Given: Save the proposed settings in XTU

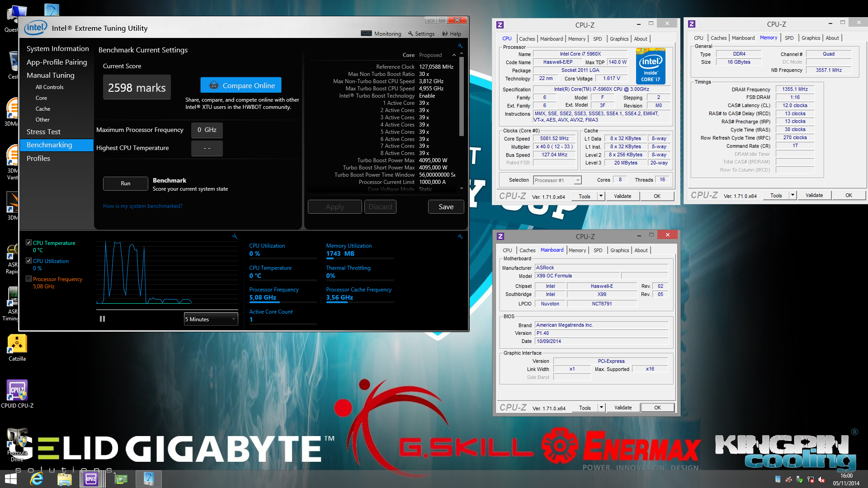Looking at the screenshot, I should click(446, 207).
